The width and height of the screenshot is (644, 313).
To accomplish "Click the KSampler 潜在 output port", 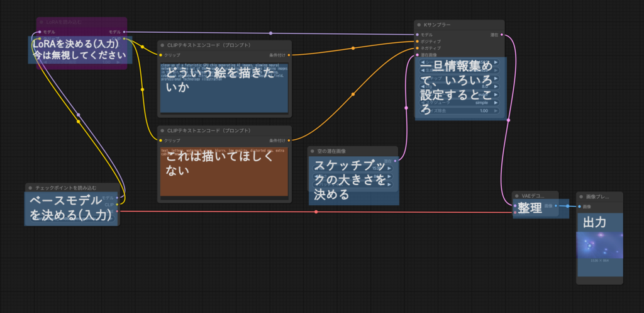I will [501, 34].
